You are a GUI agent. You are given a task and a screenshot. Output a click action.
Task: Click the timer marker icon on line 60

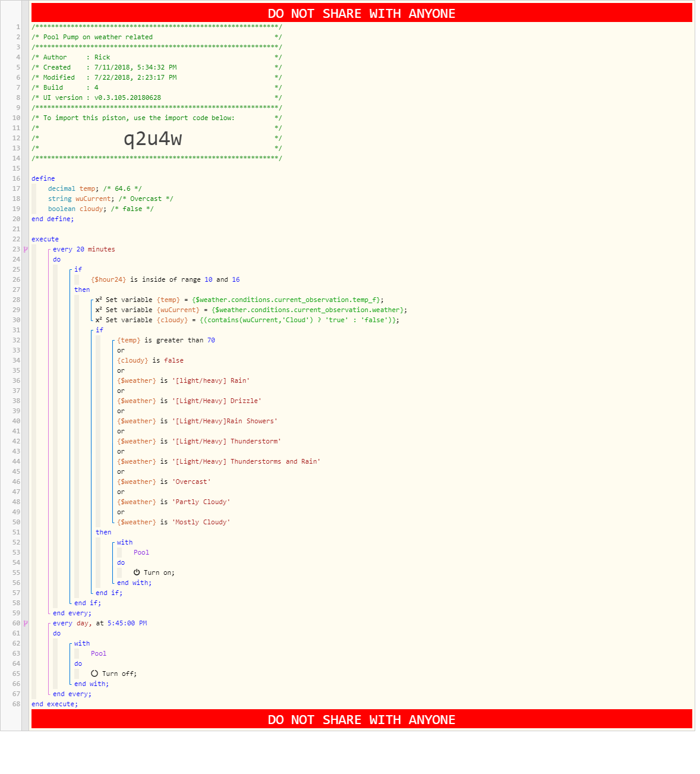tap(26, 623)
